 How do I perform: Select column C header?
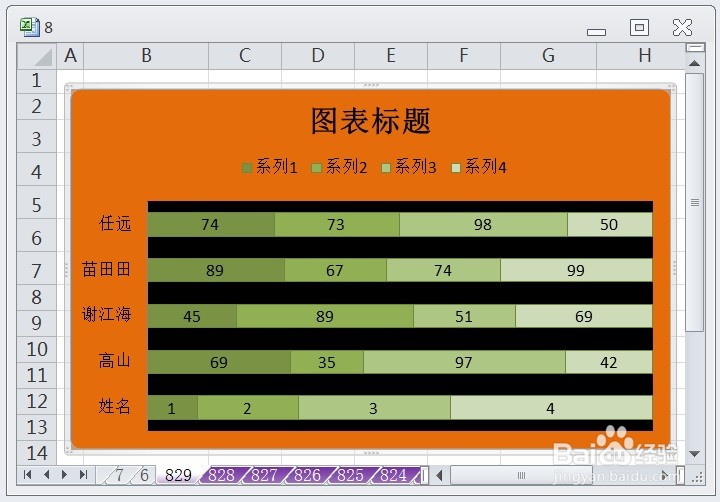tap(245, 56)
